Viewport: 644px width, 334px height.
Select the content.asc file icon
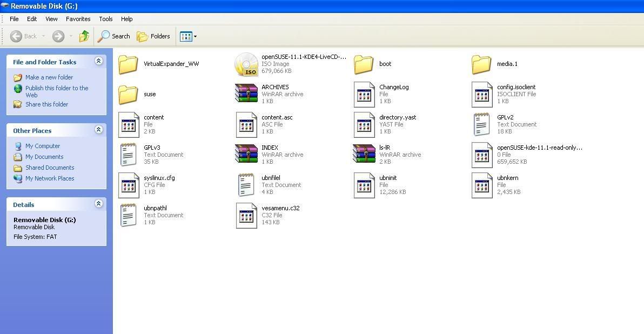[x=246, y=125]
